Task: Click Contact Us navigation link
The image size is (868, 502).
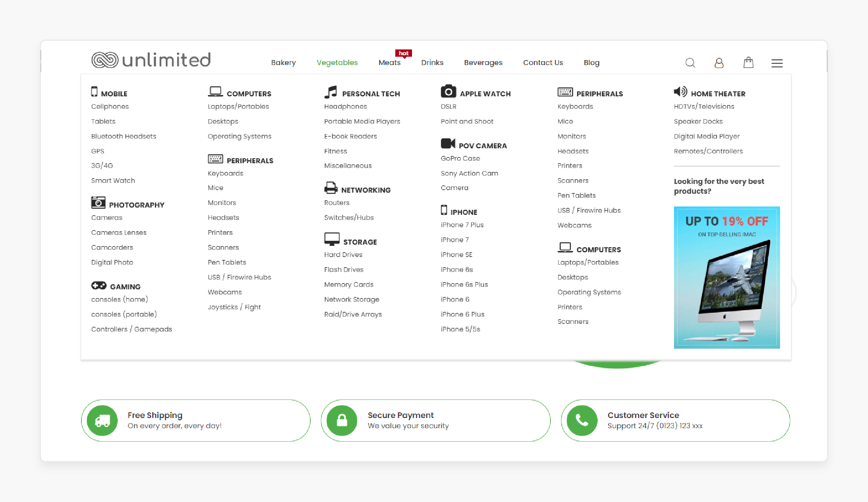Action: 542,63
